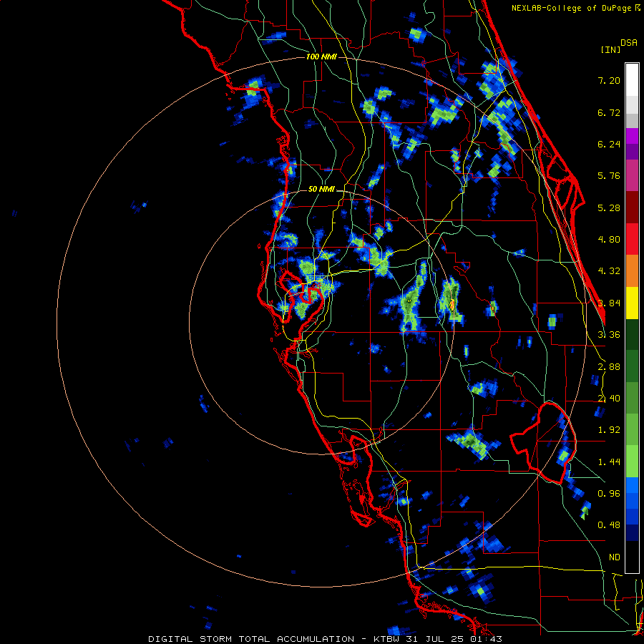Viewport: 644px width, 644px height.
Task: Click the 6.72 legend value
Action: pyautogui.click(x=609, y=112)
